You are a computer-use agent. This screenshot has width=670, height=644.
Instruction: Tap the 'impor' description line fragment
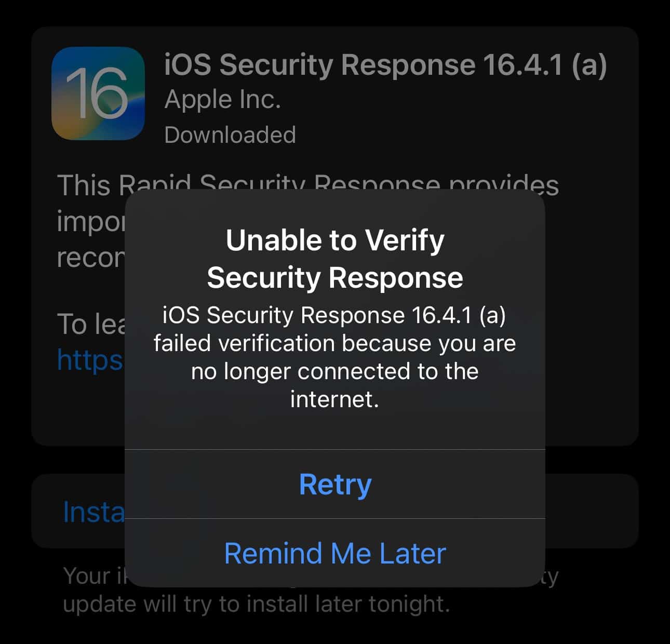point(91,221)
